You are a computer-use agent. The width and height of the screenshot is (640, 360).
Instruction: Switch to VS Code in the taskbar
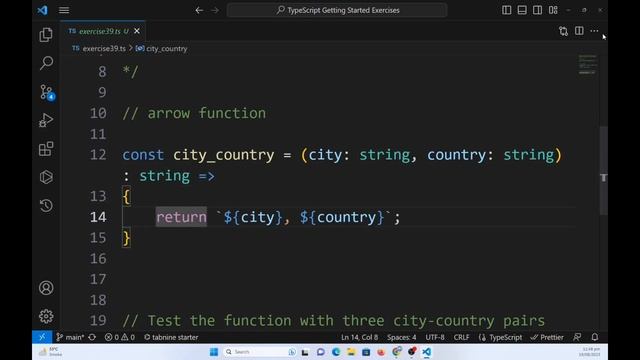coord(426,352)
